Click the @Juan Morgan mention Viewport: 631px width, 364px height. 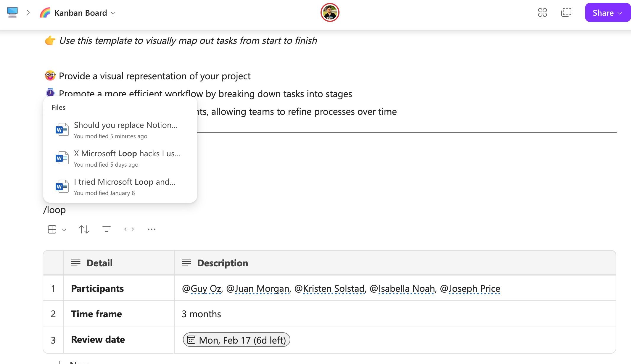point(258,289)
